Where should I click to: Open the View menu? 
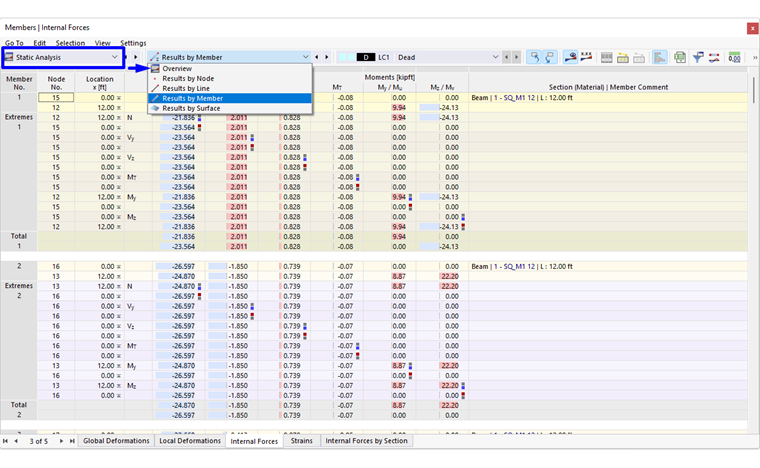tap(102, 43)
